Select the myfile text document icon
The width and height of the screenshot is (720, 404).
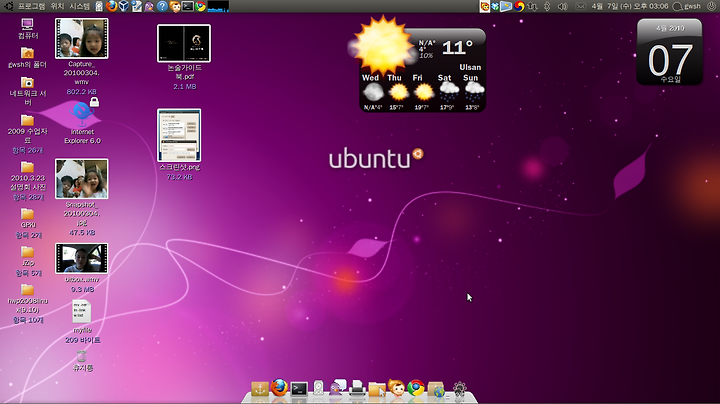82,312
